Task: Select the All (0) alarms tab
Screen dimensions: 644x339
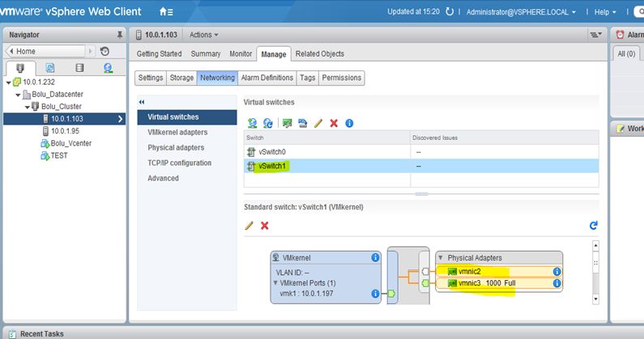Action: coord(626,53)
